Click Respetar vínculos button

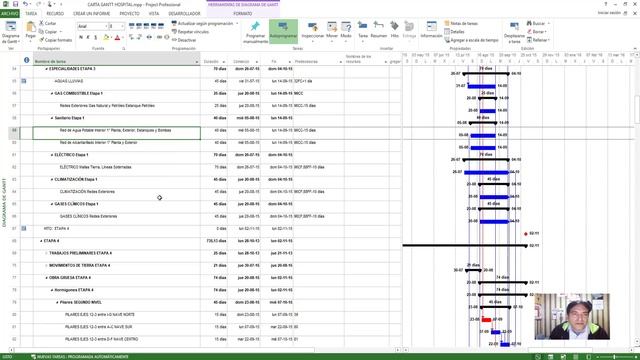190,31
